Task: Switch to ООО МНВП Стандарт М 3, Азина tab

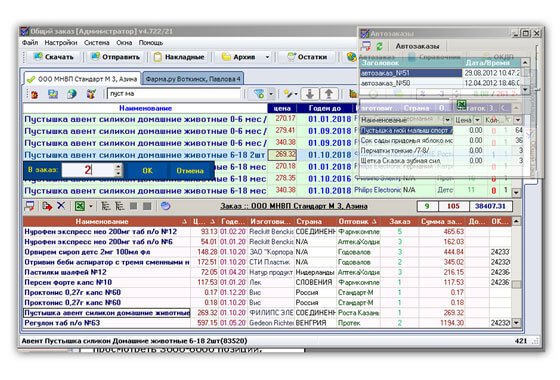Action: click(x=82, y=79)
